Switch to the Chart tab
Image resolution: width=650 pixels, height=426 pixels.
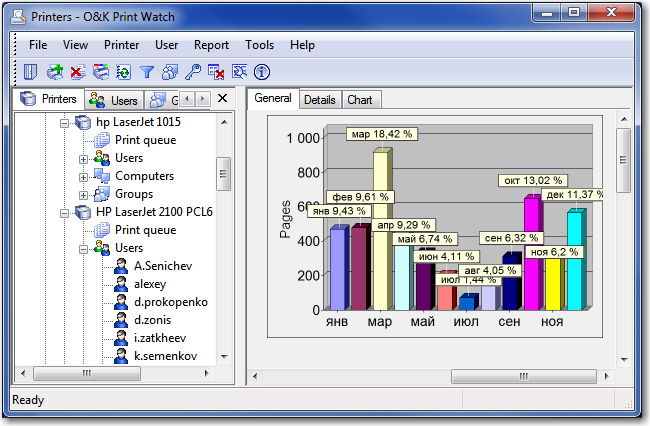click(360, 100)
